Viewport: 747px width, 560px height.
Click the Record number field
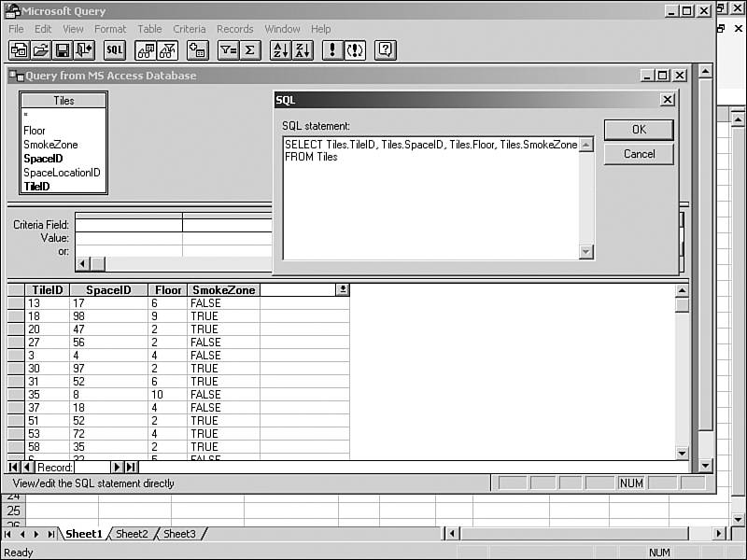click(x=92, y=468)
